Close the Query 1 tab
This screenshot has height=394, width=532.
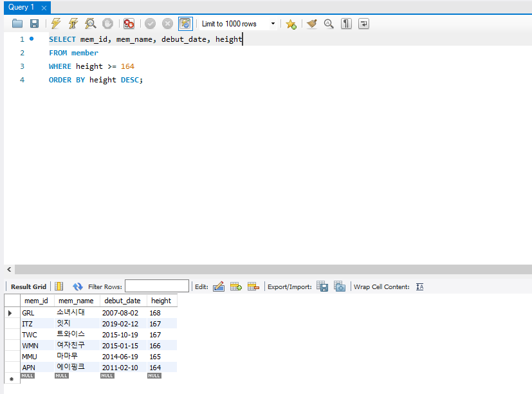[44, 8]
